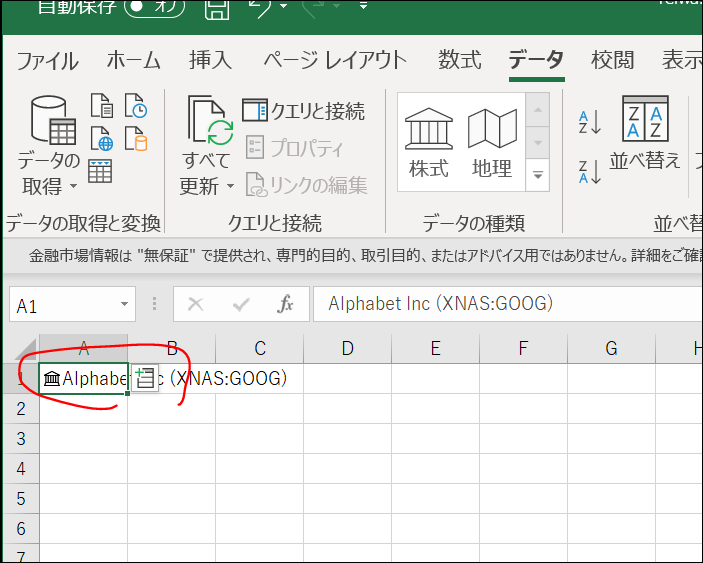
Task: Expand the data types gallery
Action: [538, 175]
